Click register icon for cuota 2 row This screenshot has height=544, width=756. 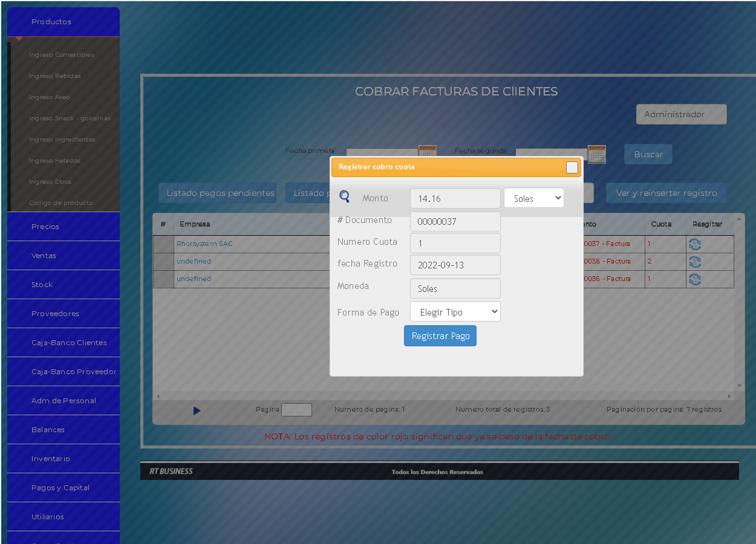(x=695, y=262)
